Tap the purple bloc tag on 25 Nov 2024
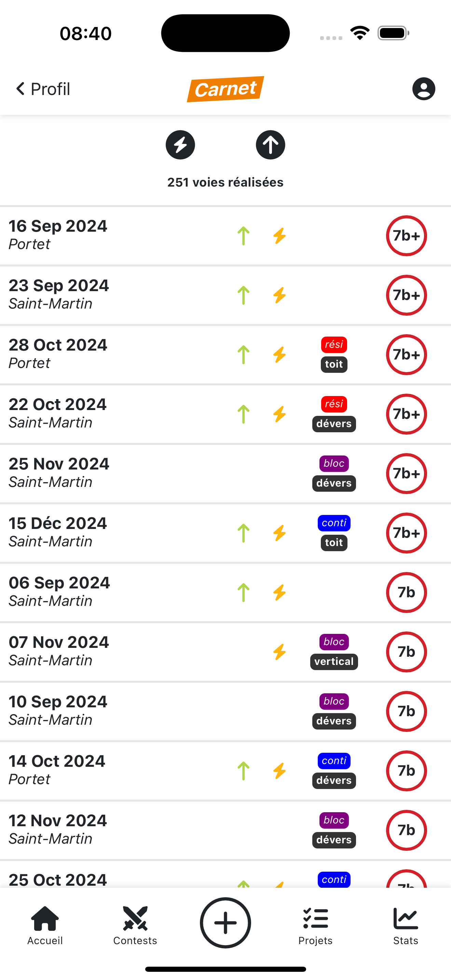451x980 pixels. pos(334,463)
